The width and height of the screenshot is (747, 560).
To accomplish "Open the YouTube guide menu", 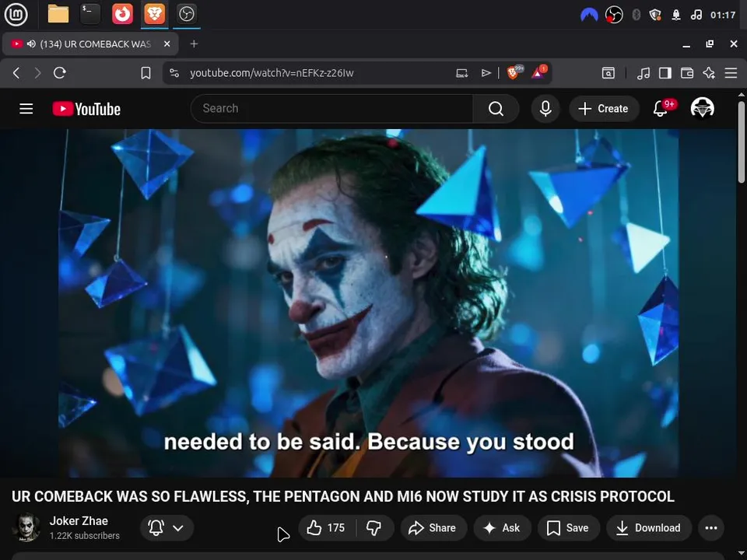I will tap(26, 109).
